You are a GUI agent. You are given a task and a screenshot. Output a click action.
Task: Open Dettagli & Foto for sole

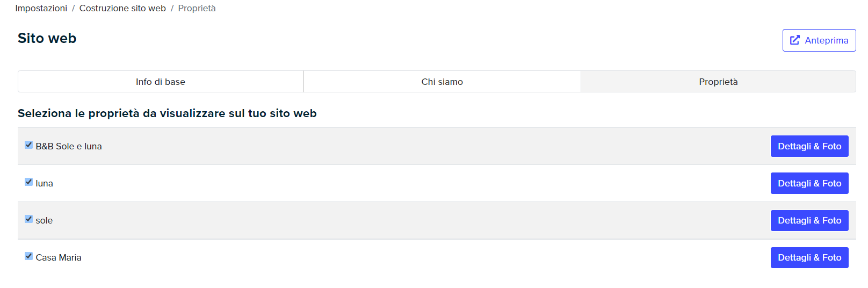click(x=809, y=220)
